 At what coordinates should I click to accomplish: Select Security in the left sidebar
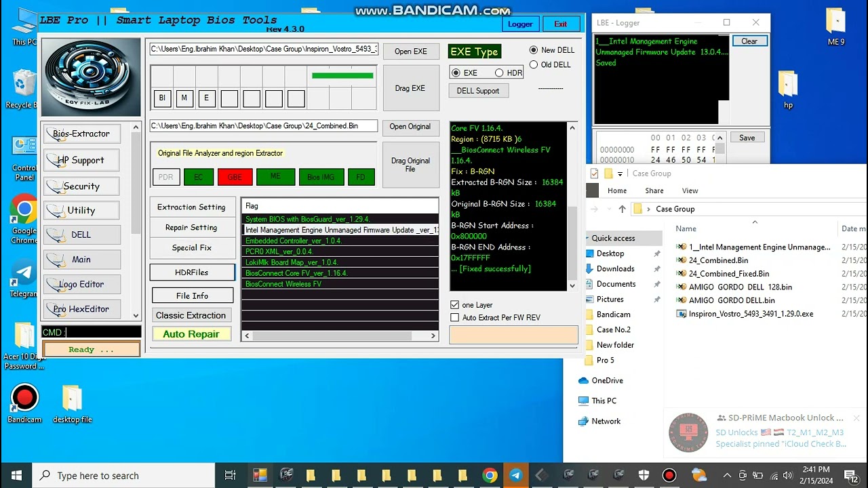[81, 186]
